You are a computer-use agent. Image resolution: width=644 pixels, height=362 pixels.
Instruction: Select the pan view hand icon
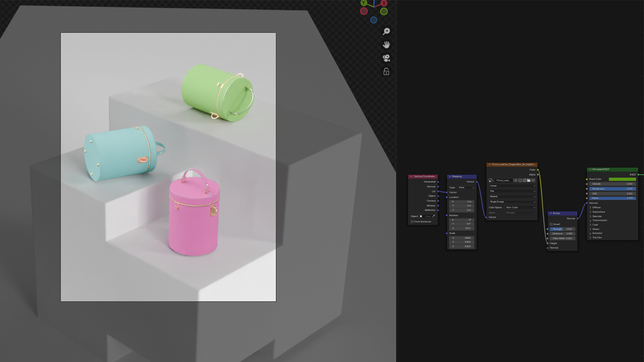[x=386, y=45]
